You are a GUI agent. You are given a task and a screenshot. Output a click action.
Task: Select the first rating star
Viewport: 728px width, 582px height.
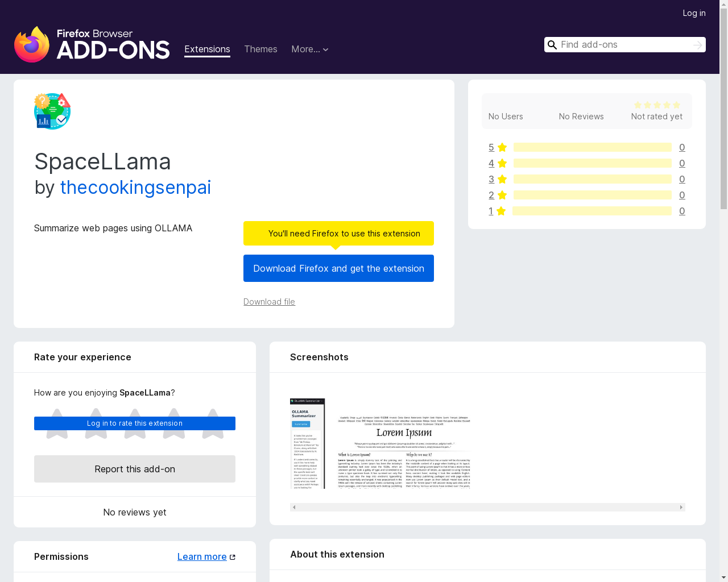coord(57,423)
